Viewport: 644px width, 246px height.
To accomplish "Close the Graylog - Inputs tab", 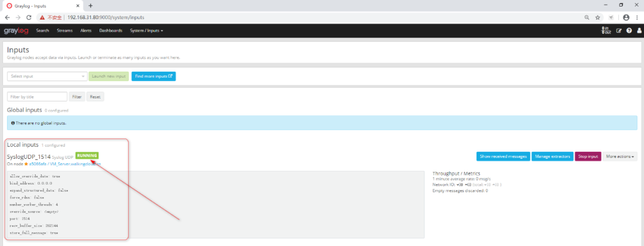I will (78, 6).
